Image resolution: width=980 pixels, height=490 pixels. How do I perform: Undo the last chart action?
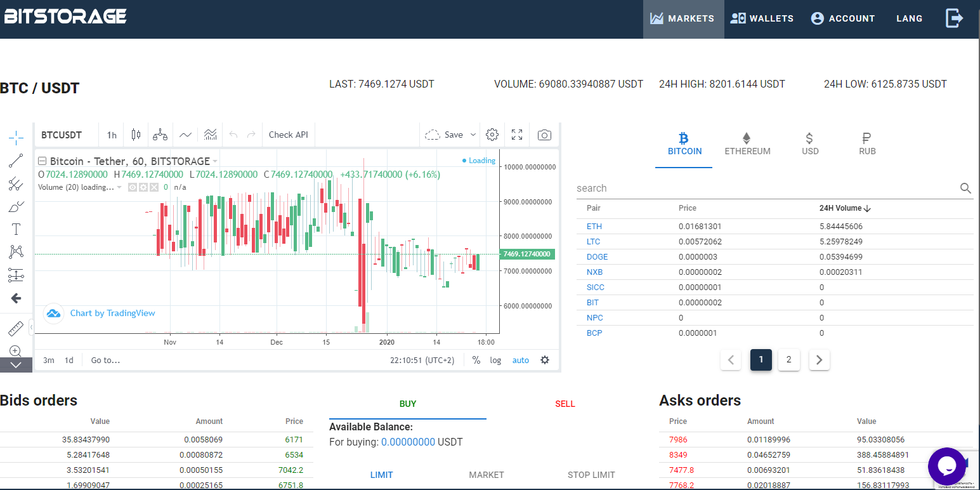click(x=233, y=135)
